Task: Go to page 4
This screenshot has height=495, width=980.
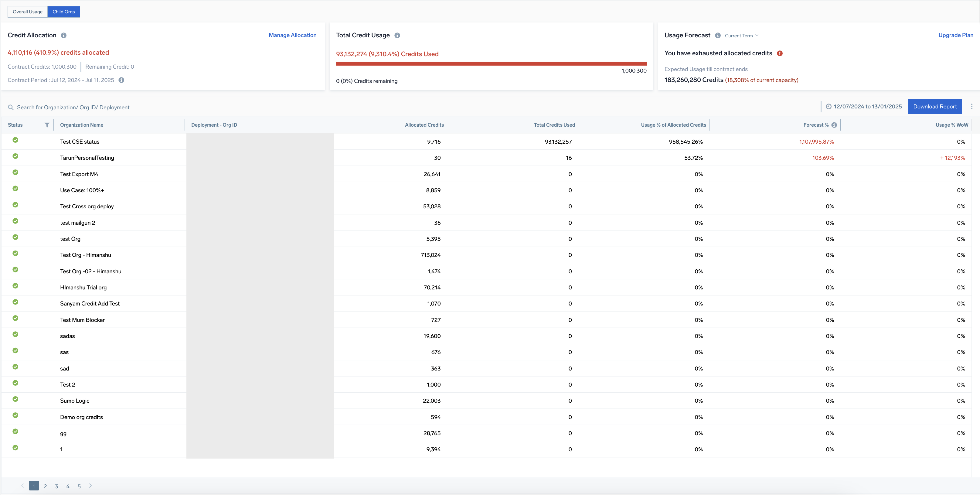Action: [x=68, y=486]
